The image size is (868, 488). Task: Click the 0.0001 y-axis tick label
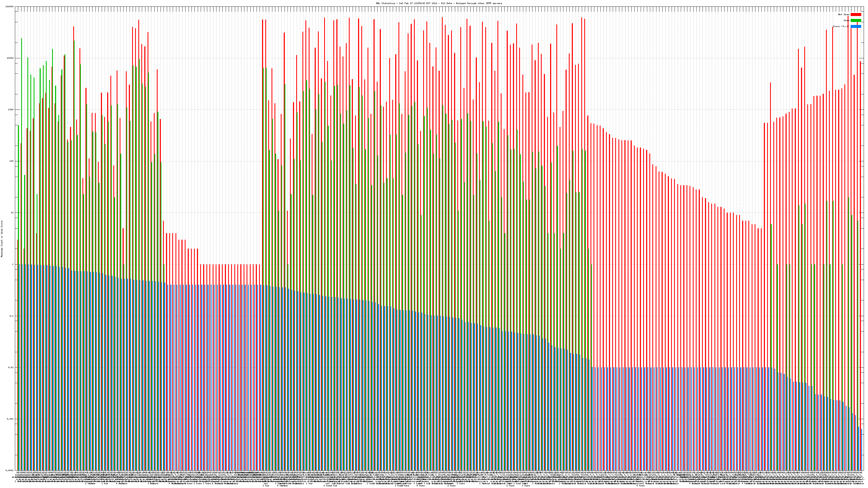[x=10, y=470]
